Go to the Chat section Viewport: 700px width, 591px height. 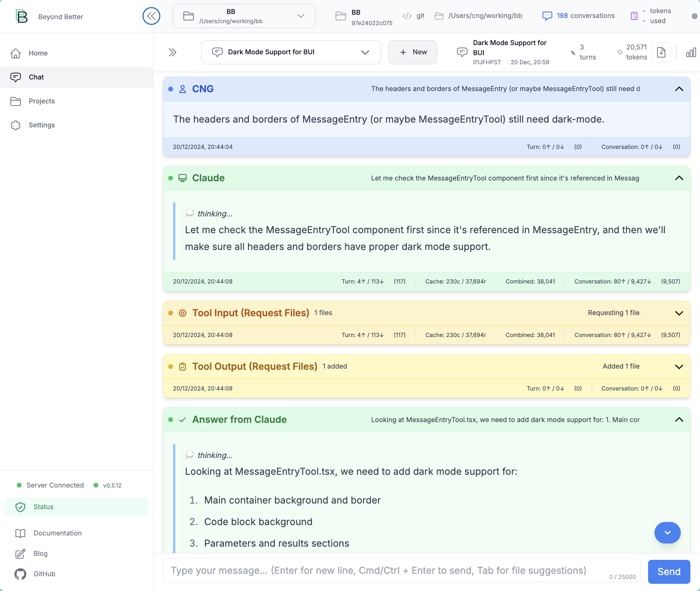(76, 77)
